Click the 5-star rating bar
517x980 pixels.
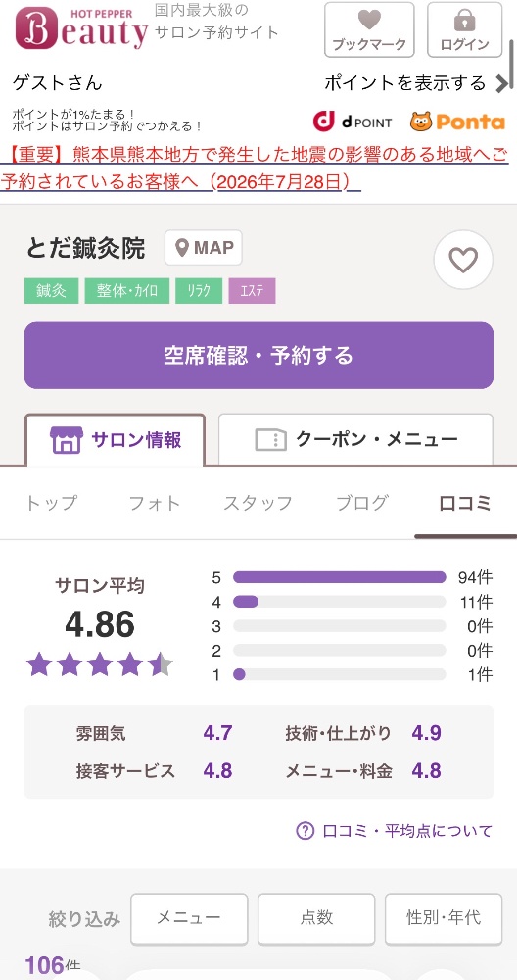coord(339,577)
